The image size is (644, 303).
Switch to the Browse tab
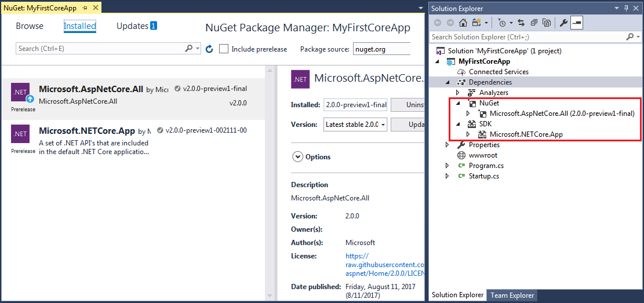(x=30, y=26)
